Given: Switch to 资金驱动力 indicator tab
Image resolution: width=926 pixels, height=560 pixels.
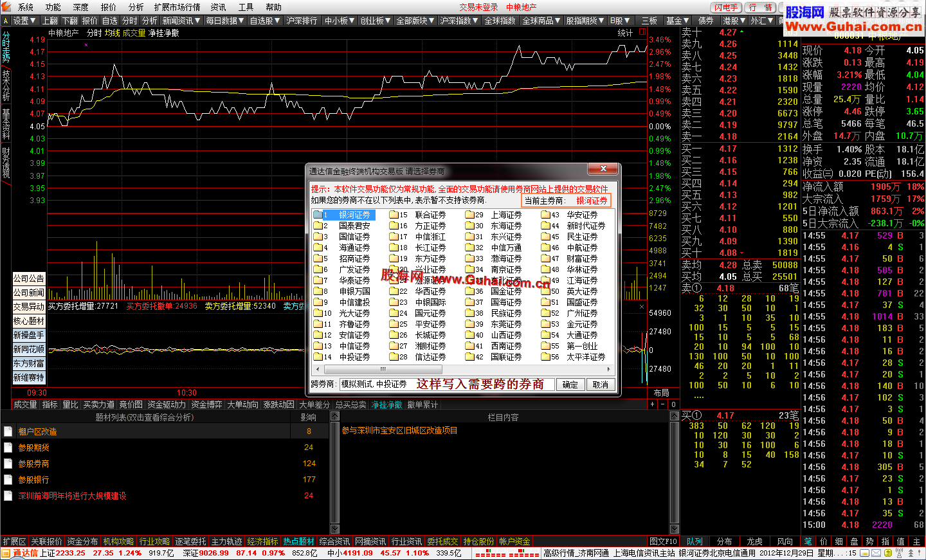Looking at the screenshot, I should click(x=167, y=404).
